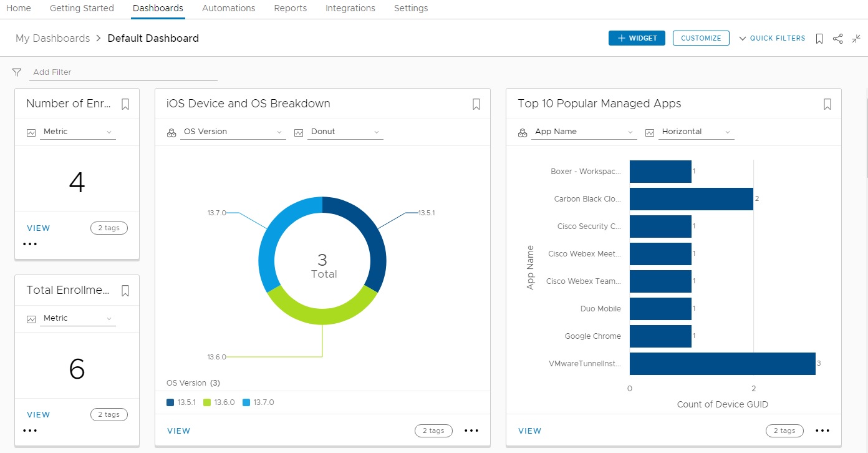Click the light blue 13.7.0 donut segment
This screenshot has width=868, height=453.
pos(274,232)
